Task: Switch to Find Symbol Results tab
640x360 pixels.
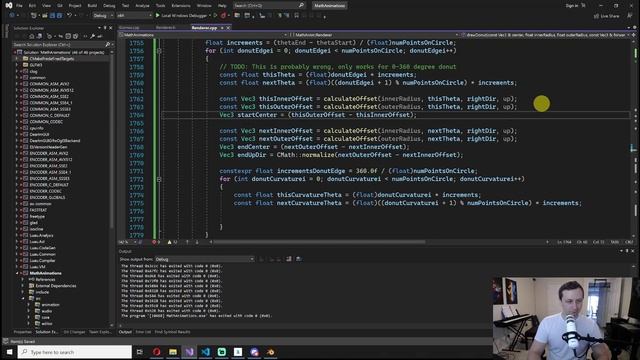Action: tap(172, 332)
